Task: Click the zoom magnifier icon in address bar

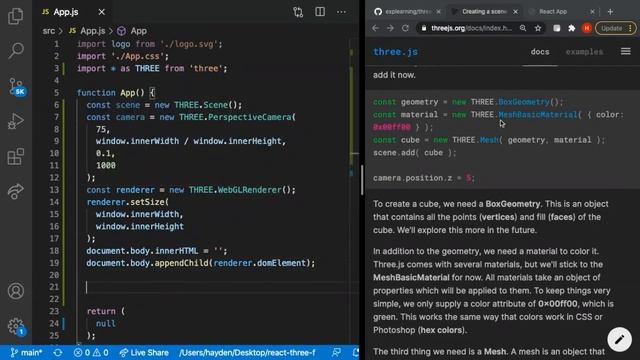Action: pos(523,28)
